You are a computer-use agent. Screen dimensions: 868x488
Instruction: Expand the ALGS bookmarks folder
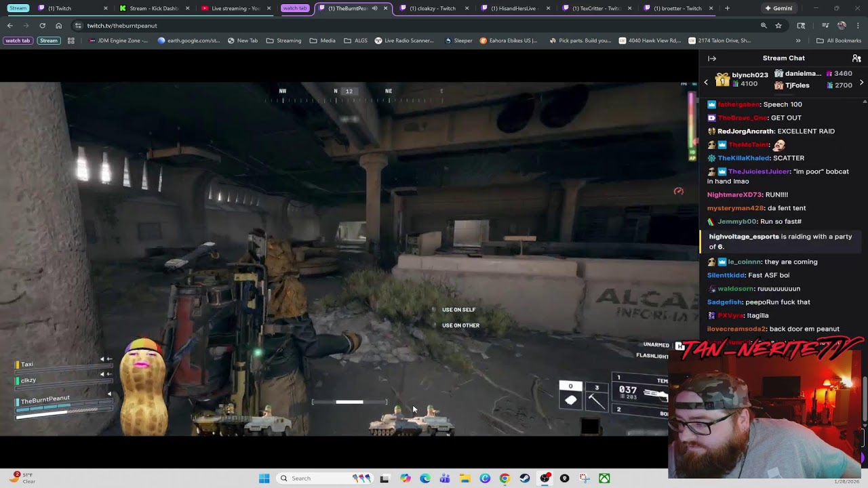pyautogui.click(x=355, y=41)
